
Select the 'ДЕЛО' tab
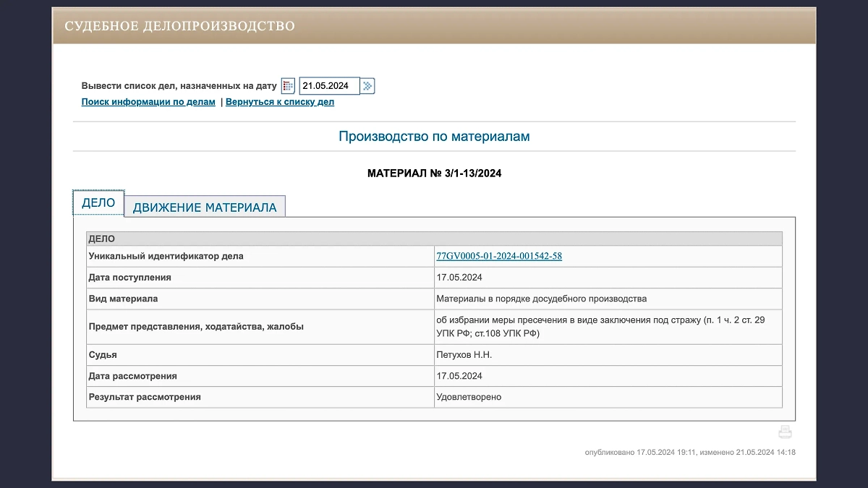point(98,203)
